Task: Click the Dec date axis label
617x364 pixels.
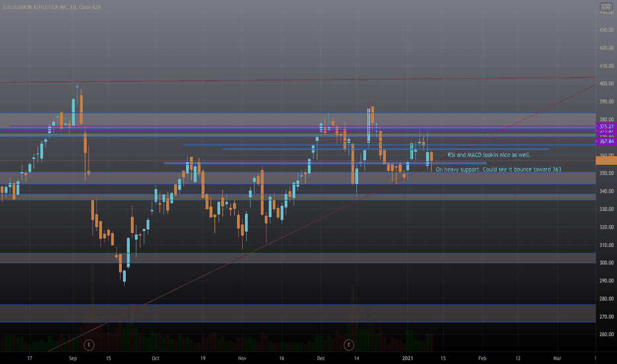Action: coord(320,359)
